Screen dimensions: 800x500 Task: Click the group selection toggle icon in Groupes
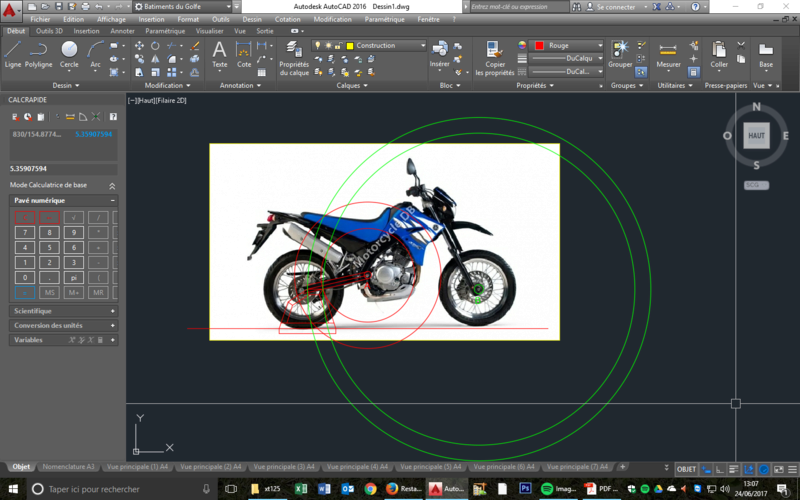tap(641, 72)
